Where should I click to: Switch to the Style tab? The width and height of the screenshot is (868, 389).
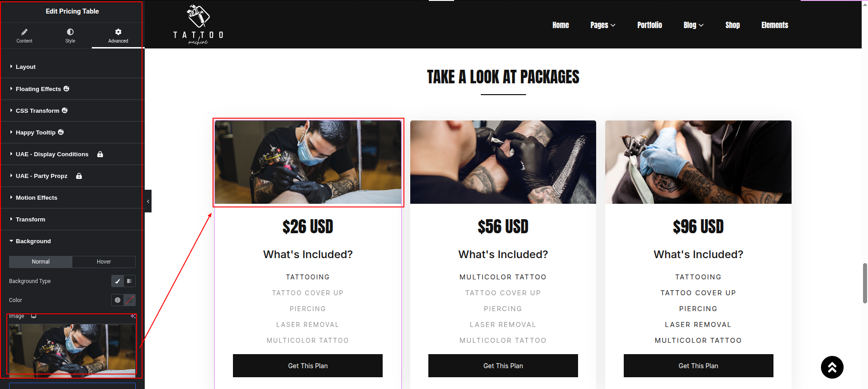coord(70,36)
